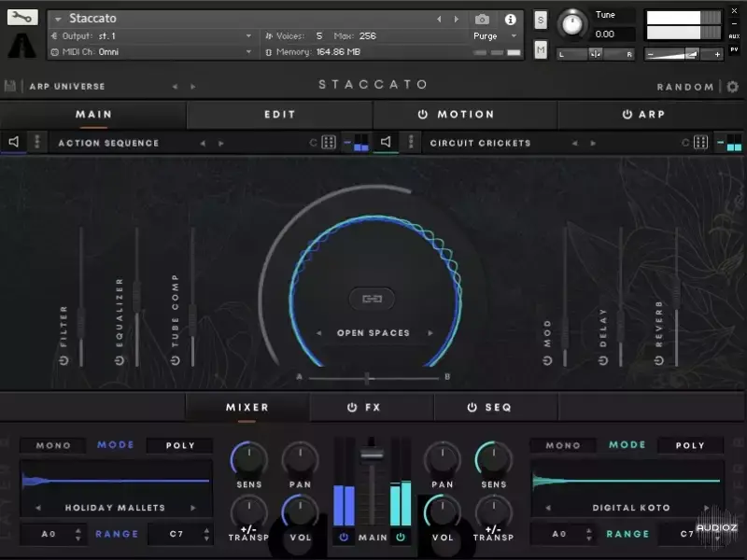The width and height of the screenshot is (747, 560).
Task: Click the Tune knob
Action: coord(572,24)
